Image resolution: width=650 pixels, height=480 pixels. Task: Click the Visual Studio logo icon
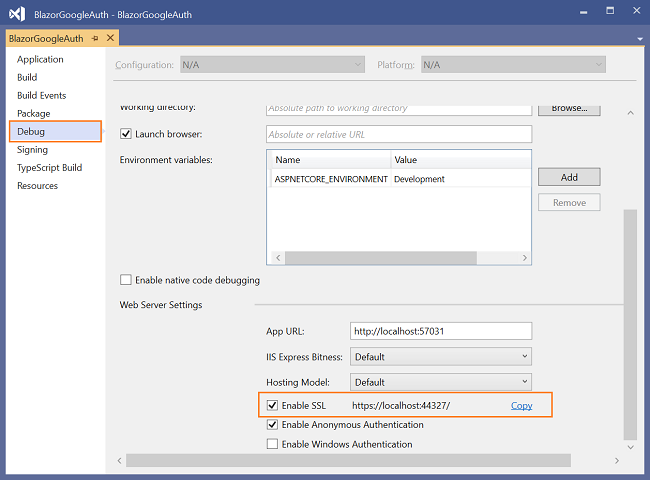tap(17, 15)
